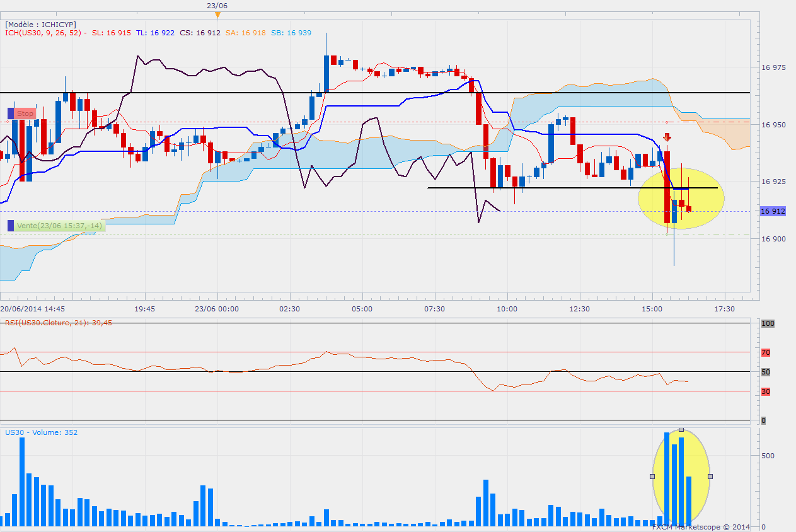Click the 16 950 price axis label
This screenshot has width=796, height=532.
773,125
